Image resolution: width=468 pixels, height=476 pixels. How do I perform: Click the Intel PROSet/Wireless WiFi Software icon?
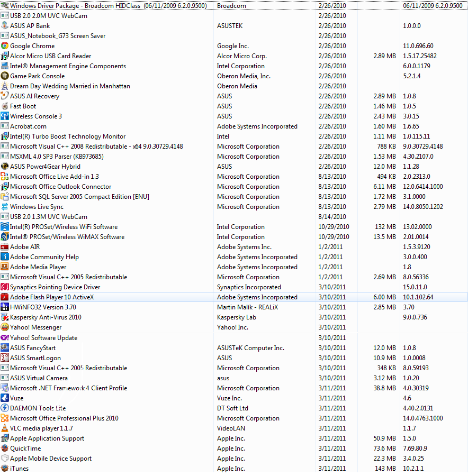(x=5, y=226)
